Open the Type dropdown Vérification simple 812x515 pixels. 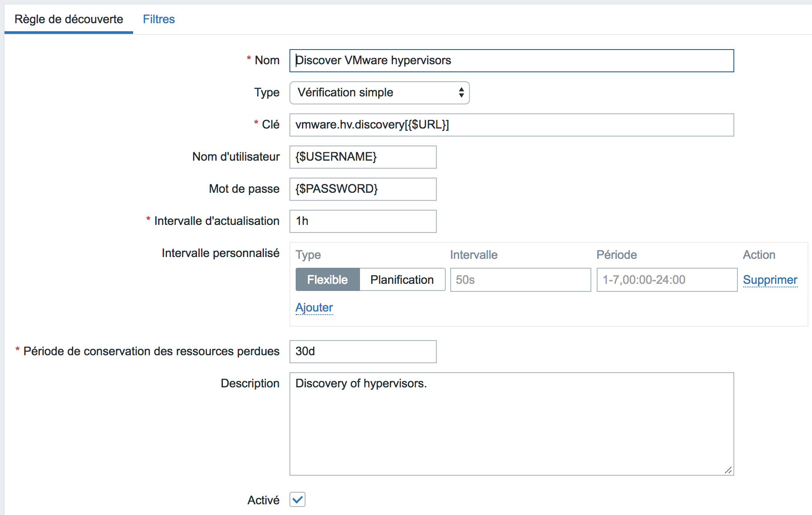coord(379,93)
